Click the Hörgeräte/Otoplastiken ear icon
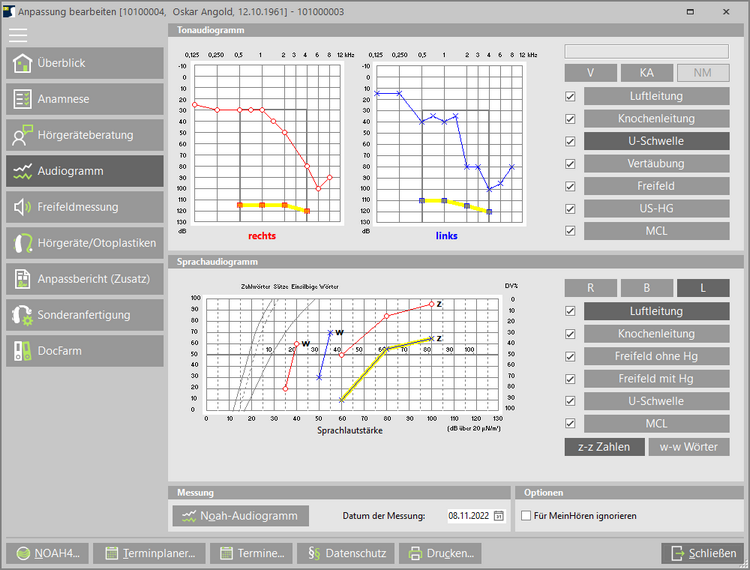Screen dimensions: 750x570 [23, 243]
